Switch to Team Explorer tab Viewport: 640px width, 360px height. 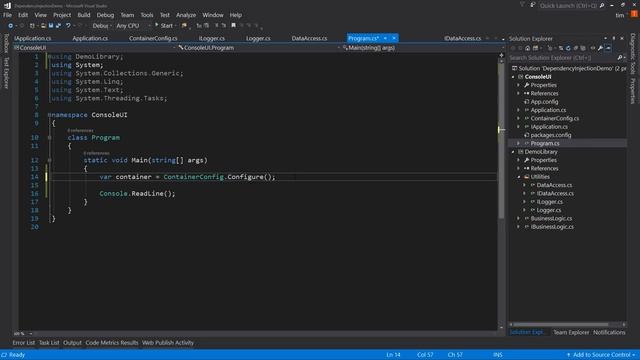click(x=571, y=332)
